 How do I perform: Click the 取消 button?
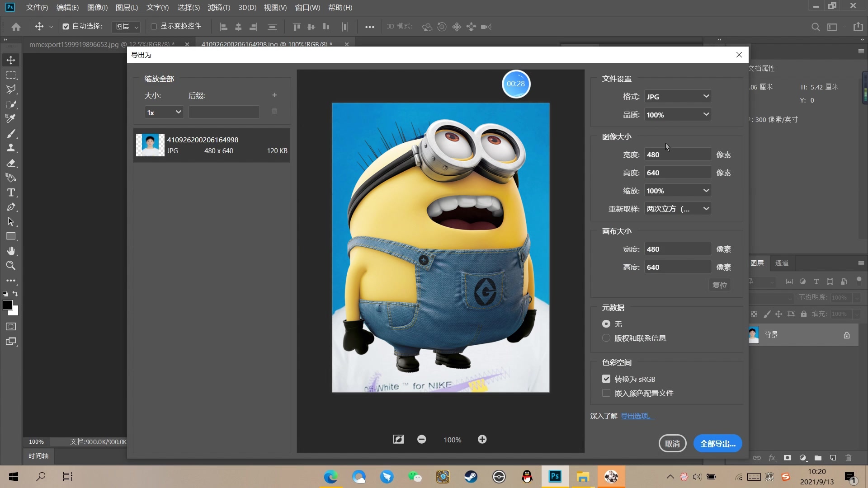[672, 444]
